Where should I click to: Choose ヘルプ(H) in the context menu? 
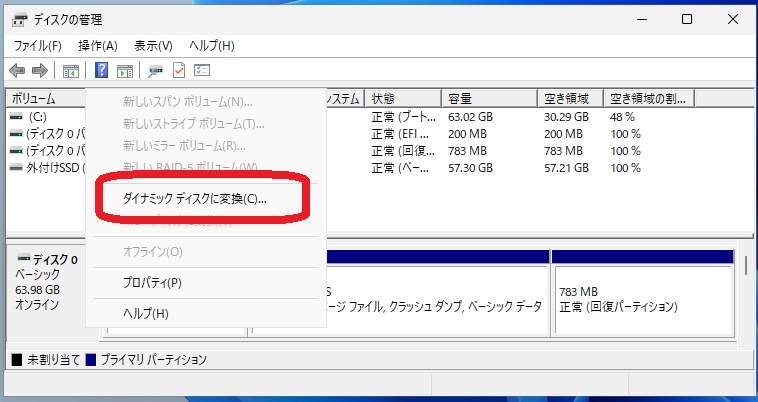tap(146, 314)
